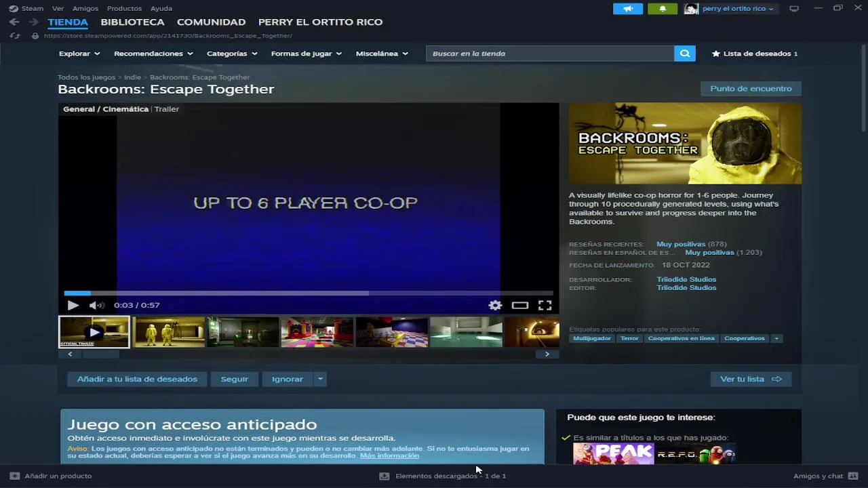The height and width of the screenshot is (488, 868).
Task: Click Añadir a tu lista de deseados
Action: pyautogui.click(x=137, y=379)
